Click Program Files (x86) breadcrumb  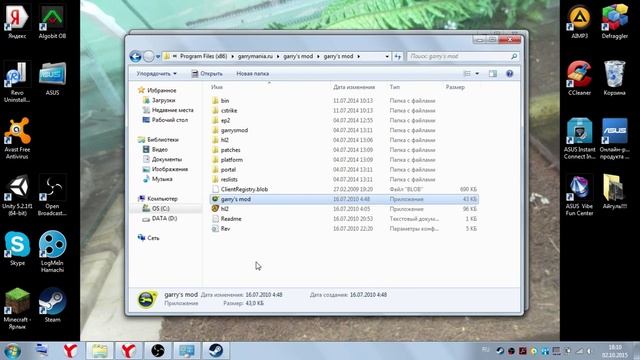203,56
